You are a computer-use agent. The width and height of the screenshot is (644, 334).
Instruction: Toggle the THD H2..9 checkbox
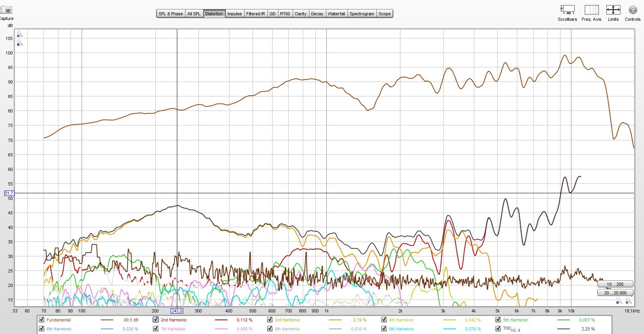498,329
